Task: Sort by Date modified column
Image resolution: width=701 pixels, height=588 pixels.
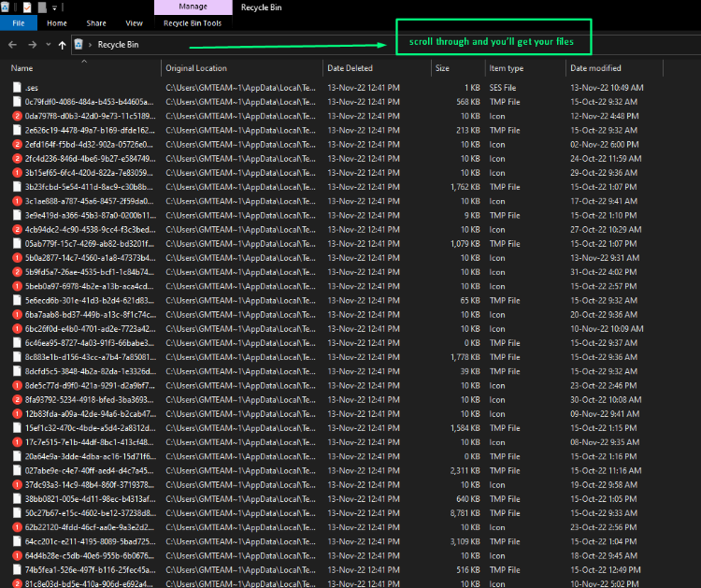Action: 595,68
